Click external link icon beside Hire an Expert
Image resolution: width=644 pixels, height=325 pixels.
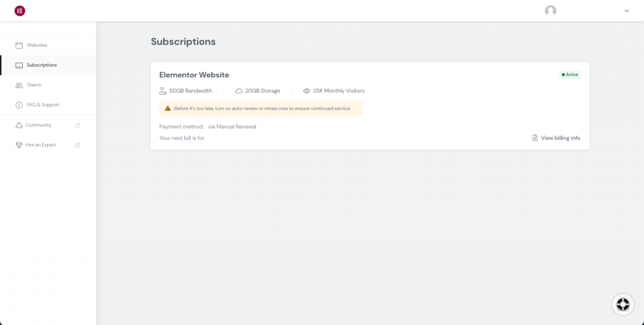click(x=78, y=145)
